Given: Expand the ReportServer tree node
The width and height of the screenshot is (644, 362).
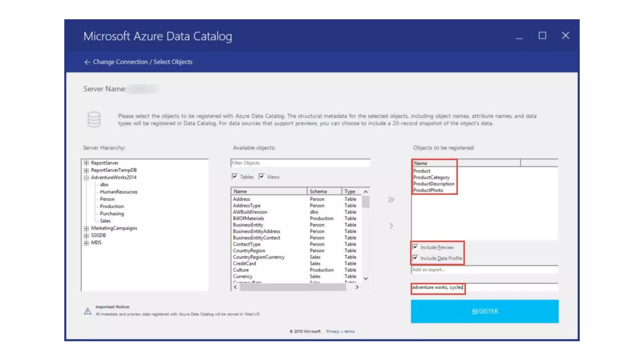Looking at the screenshot, I should [86, 163].
